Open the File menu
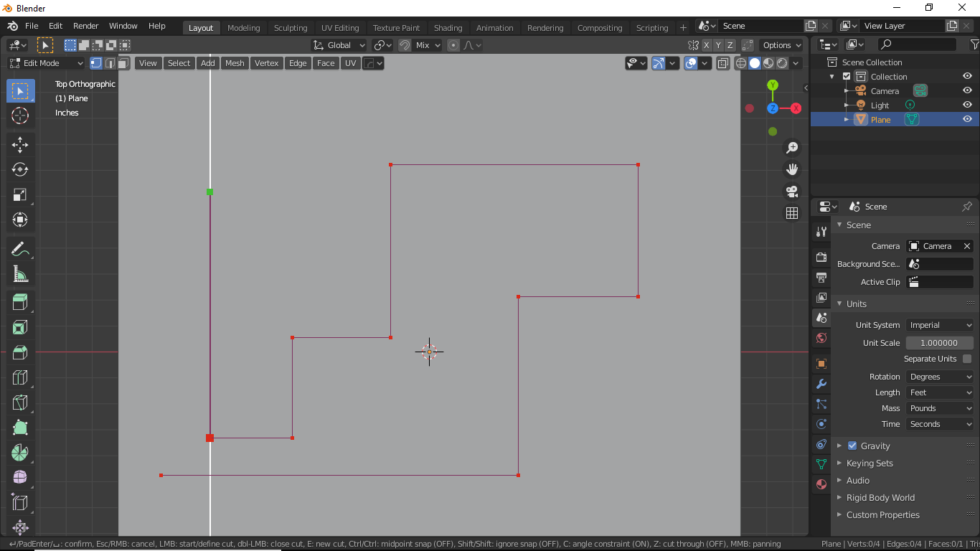Image resolution: width=980 pixels, height=551 pixels. point(32,26)
